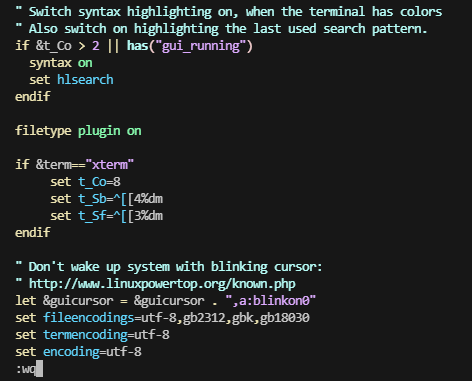472x381 pixels.
Task: Click the 'hlsearch' option text
Action: 85,80
